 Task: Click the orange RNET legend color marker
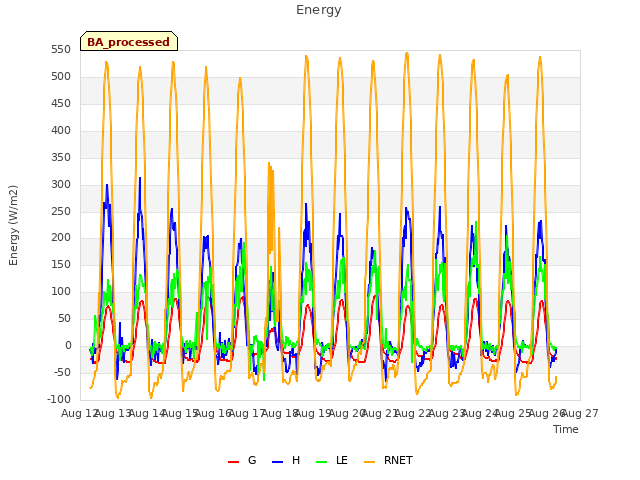click(x=369, y=462)
